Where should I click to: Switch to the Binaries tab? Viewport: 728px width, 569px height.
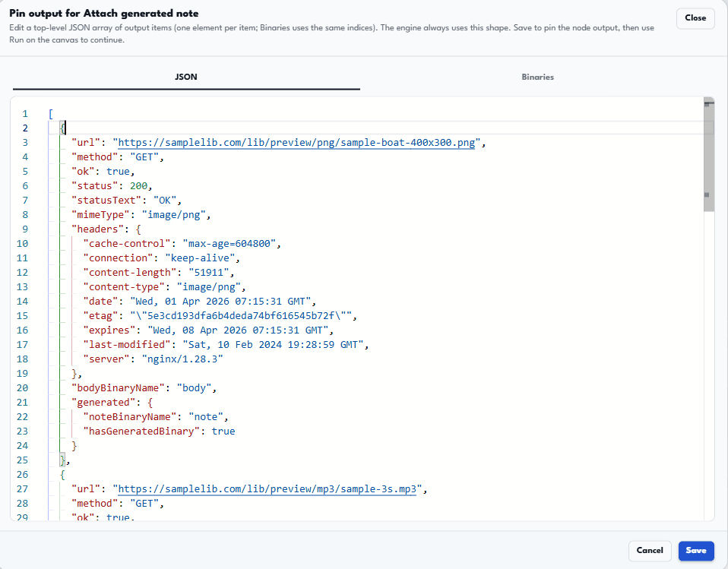(x=537, y=77)
